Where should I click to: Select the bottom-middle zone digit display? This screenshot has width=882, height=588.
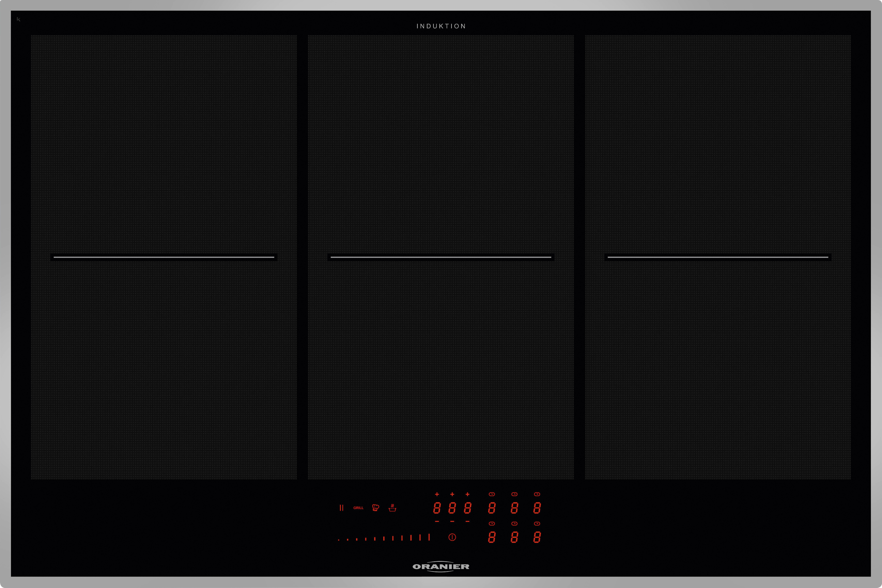[514, 537]
